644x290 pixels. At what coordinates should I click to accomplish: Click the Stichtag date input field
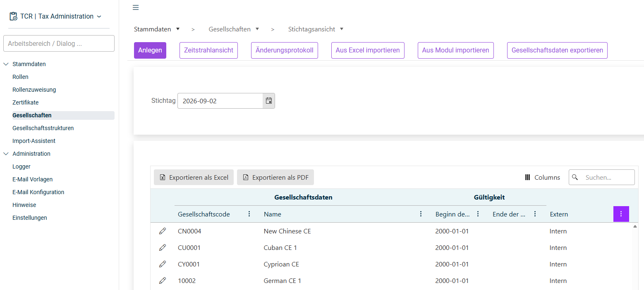220,101
